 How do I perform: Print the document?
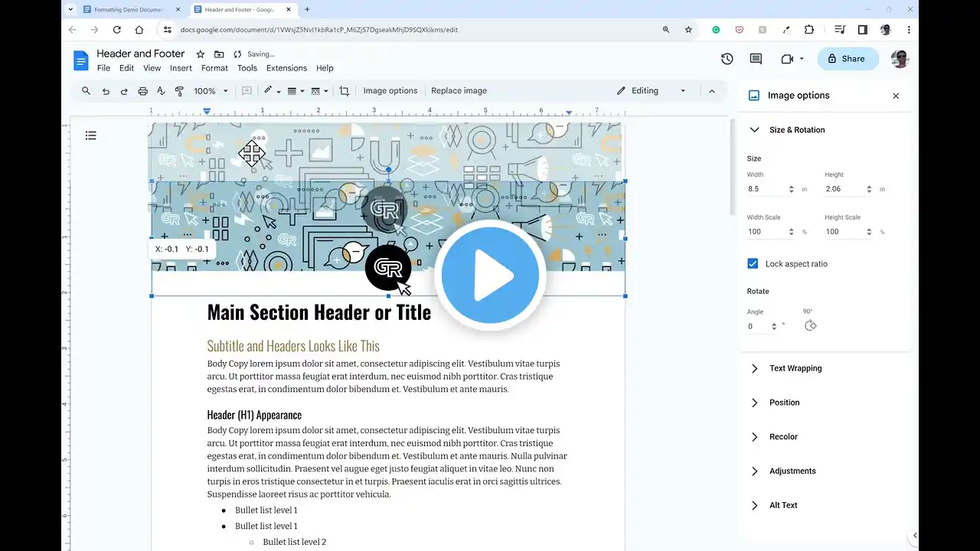(142, 91)
